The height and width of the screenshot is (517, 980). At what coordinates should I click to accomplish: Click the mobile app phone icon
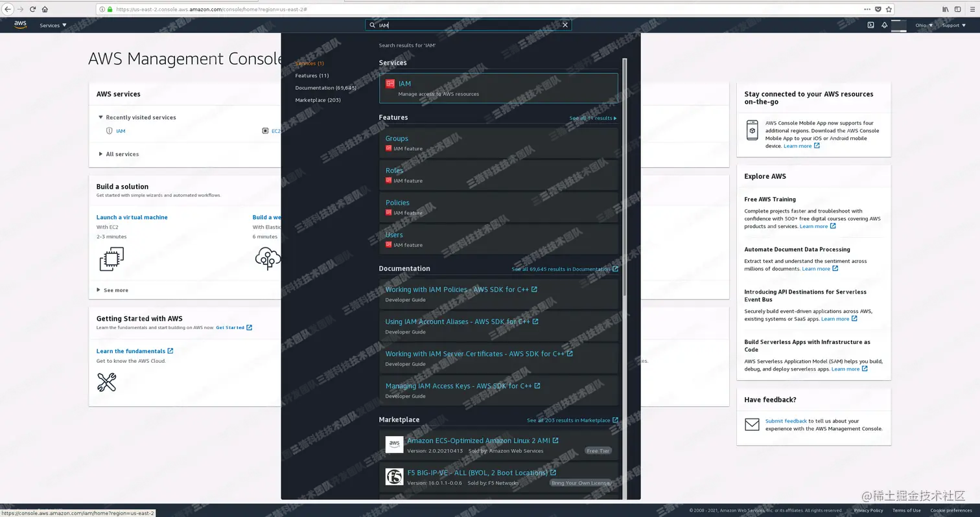[x=752, y=130]
